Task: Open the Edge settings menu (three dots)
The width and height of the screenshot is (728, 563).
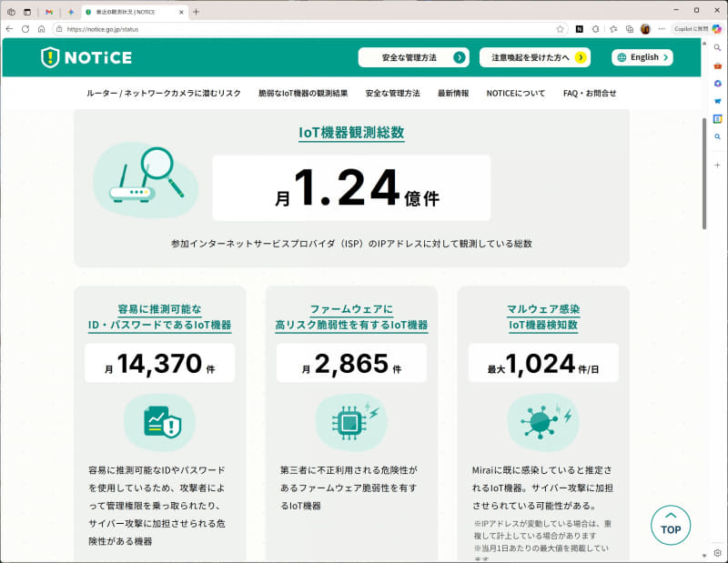Action: pos(661,28)
